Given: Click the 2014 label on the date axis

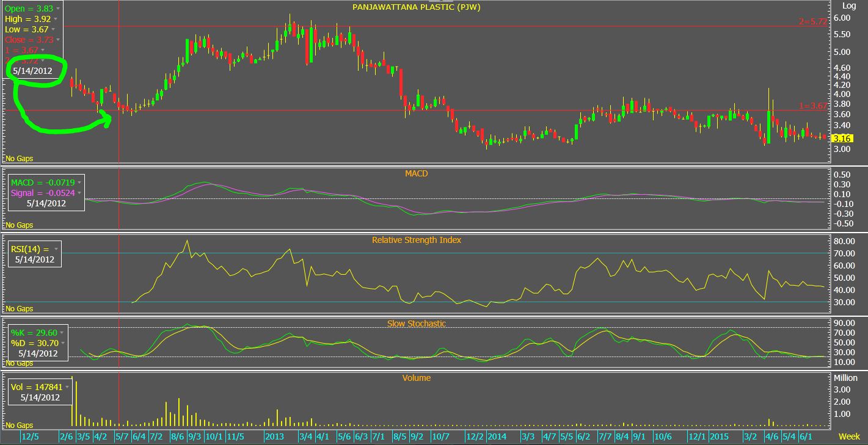Looking at the screenshot, I should click(x=497, y=436).
